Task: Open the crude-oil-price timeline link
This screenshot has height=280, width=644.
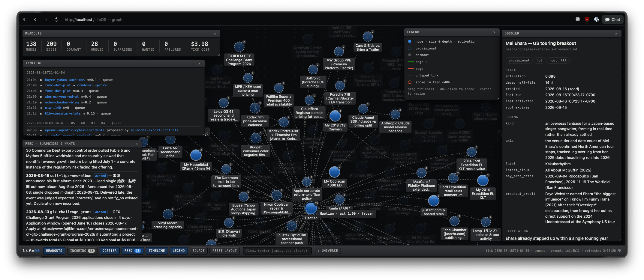Action: coord(92,85)
